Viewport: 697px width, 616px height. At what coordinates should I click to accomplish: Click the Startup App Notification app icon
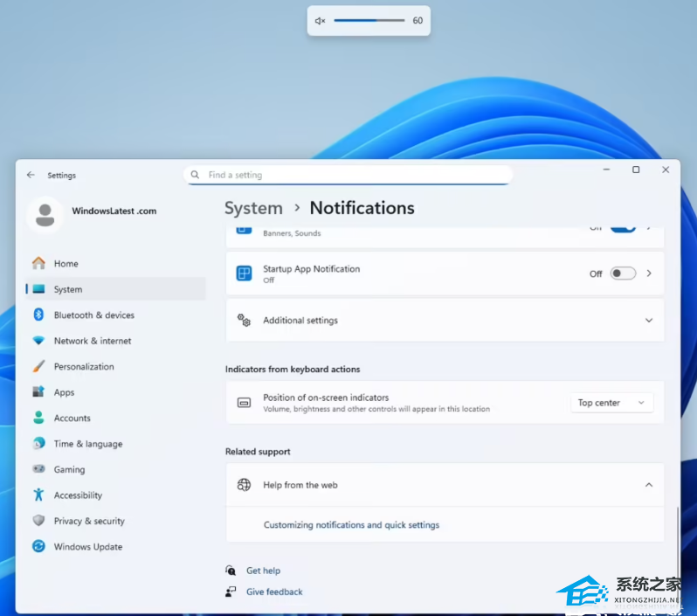245,273
